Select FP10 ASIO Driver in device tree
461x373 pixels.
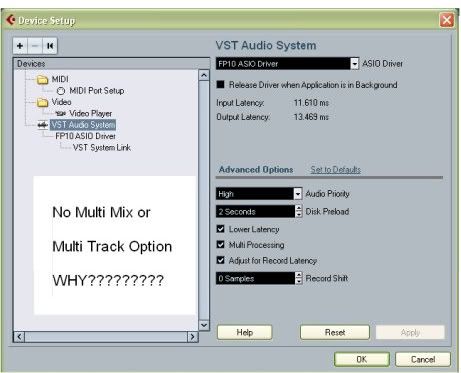(x=85, y=136)
